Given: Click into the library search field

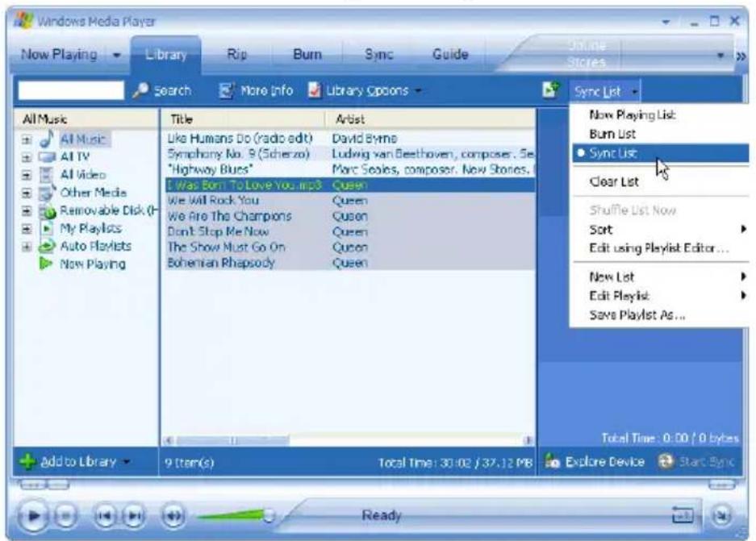Looking at the screenshot, I should [x=71, y=90].
